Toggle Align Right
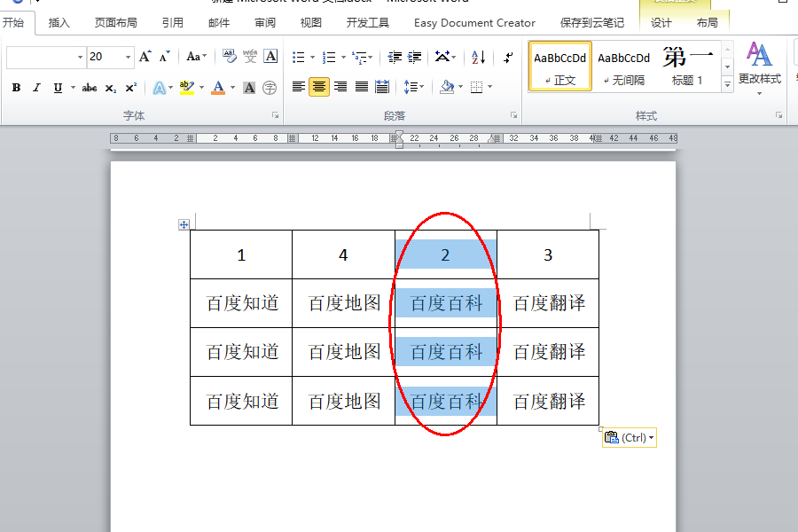This screenshot has height=532, width=798. click(340, 87)
